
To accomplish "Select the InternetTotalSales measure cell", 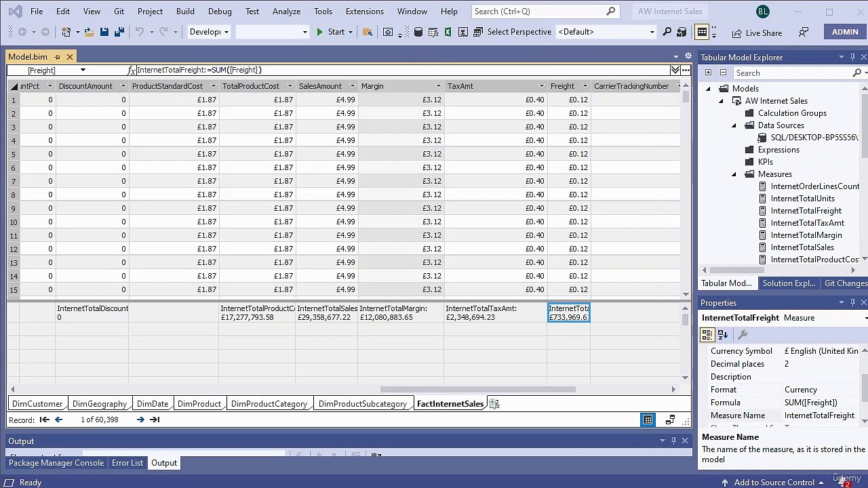I will pos(327,313).
